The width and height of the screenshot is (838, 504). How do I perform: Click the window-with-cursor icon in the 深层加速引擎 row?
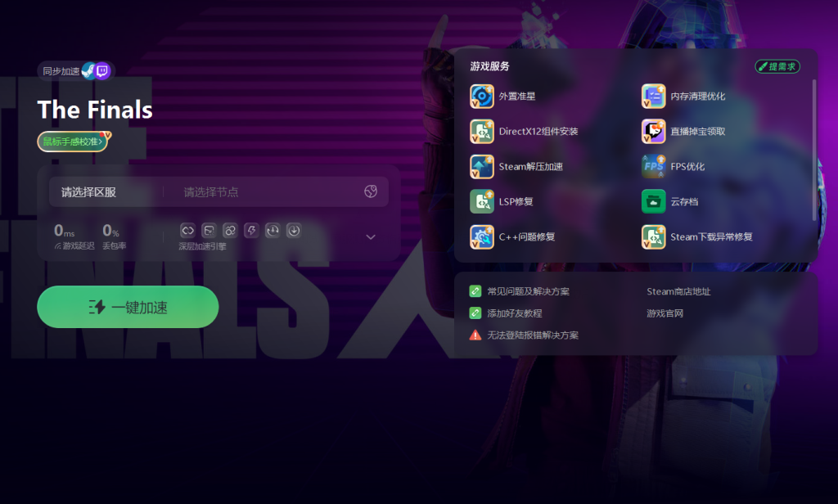[209, 231]
